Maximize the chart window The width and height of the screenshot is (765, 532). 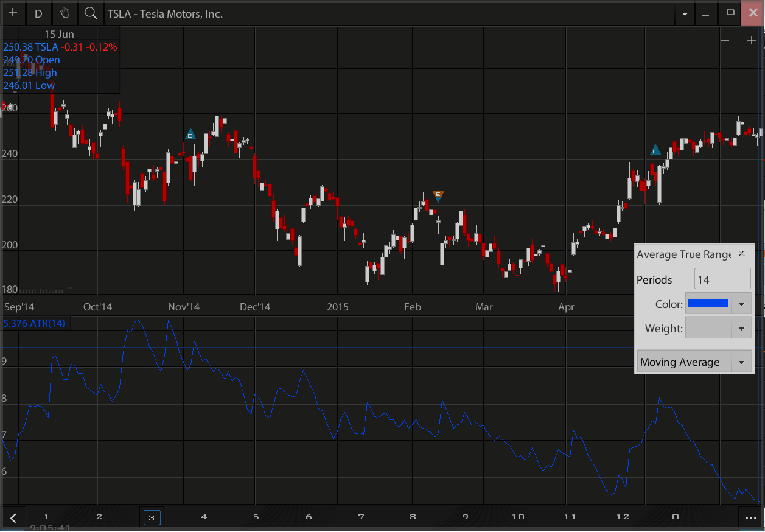[x=730, y=13]
